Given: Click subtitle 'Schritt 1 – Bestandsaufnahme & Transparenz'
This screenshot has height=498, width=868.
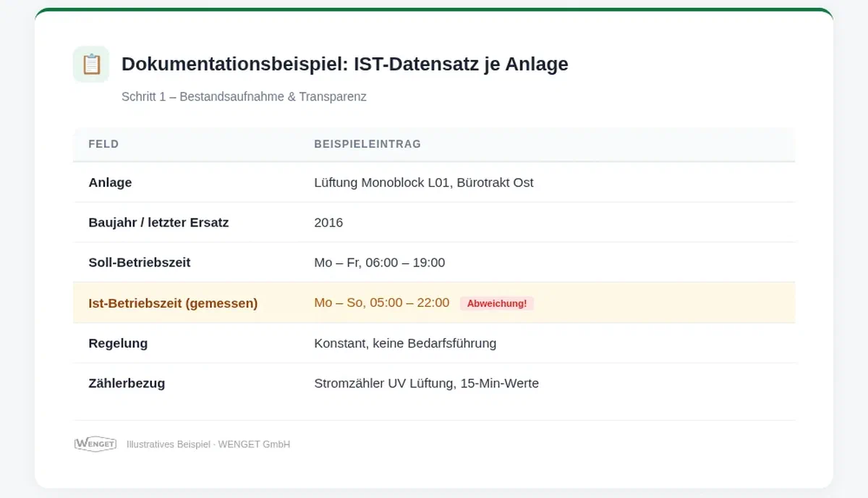Looking at the screenshot, I should (244, 97).
